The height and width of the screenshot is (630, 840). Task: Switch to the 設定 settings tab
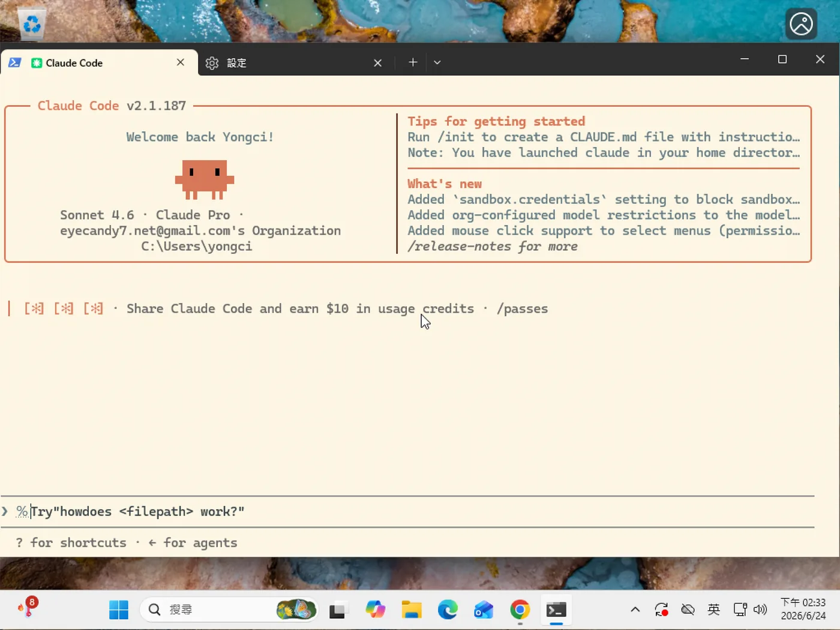[x=294, y=63]
